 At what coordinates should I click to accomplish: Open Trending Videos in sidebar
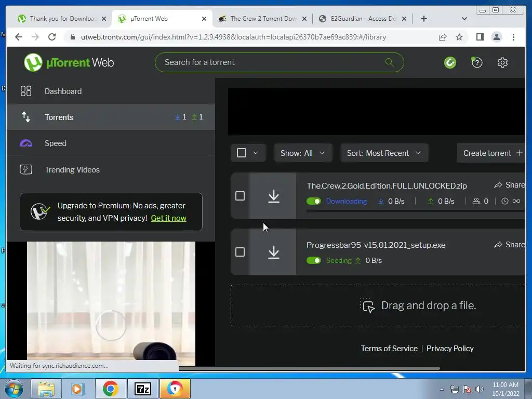pyautogui.click(x=111, y=169)
